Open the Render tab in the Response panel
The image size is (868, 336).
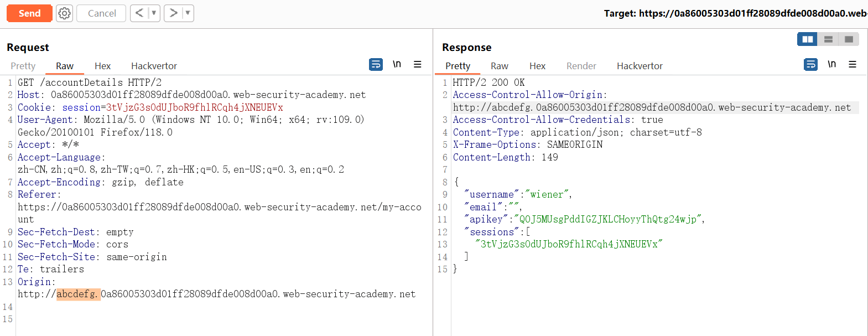coord(581,66)
